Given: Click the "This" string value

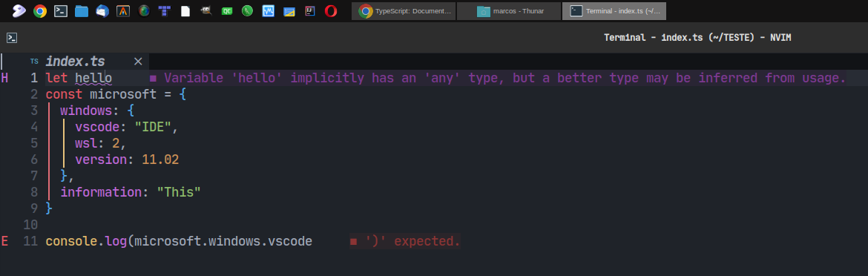Looking at the screenshot, I should (x=179, y=192).
